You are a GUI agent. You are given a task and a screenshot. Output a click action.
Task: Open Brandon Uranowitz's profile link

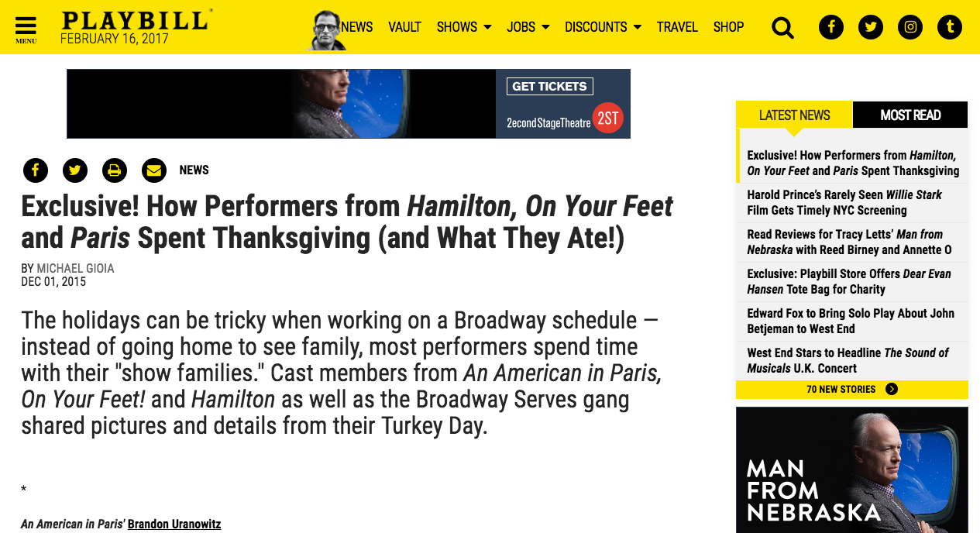pos(174,524)
